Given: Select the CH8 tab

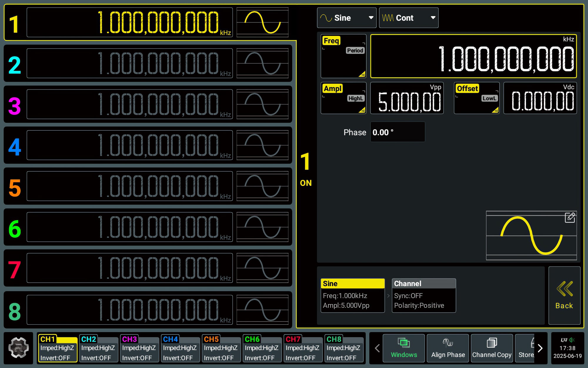Looking at the screenshot, I should pyautogui.click(x=344, y=348).
